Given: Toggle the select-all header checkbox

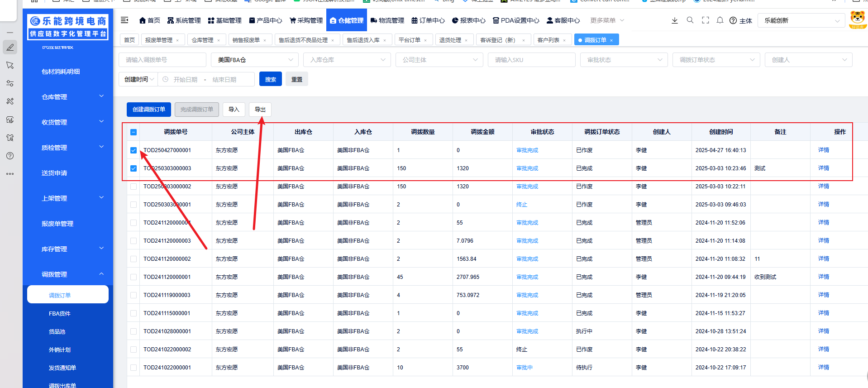Looking at the screenshot, I should click(x=134, y=132).
